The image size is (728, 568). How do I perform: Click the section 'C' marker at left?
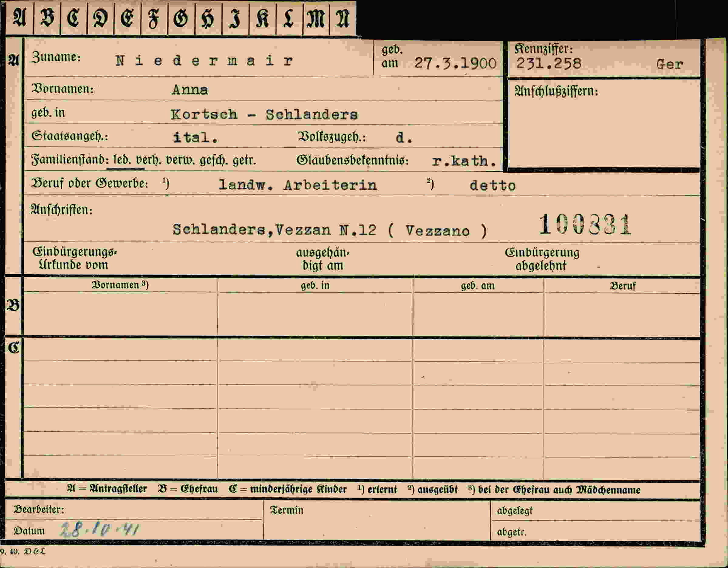pos(14,348)
